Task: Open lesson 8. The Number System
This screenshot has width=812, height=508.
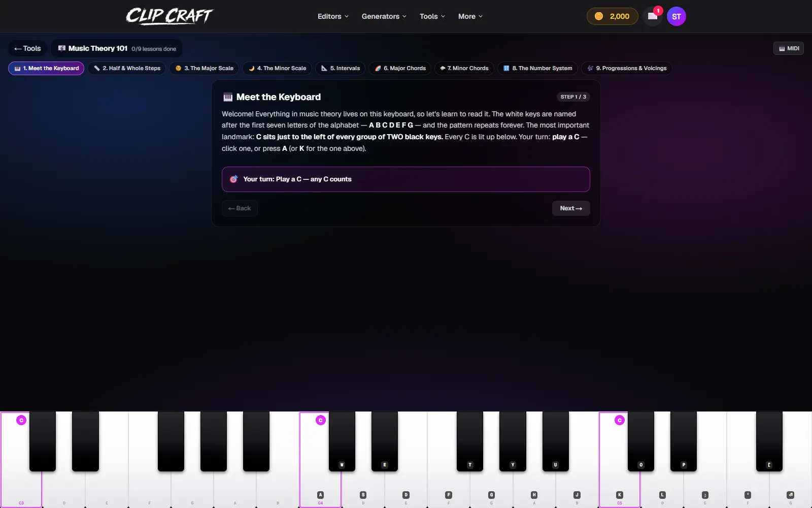Action: (537, 68)
